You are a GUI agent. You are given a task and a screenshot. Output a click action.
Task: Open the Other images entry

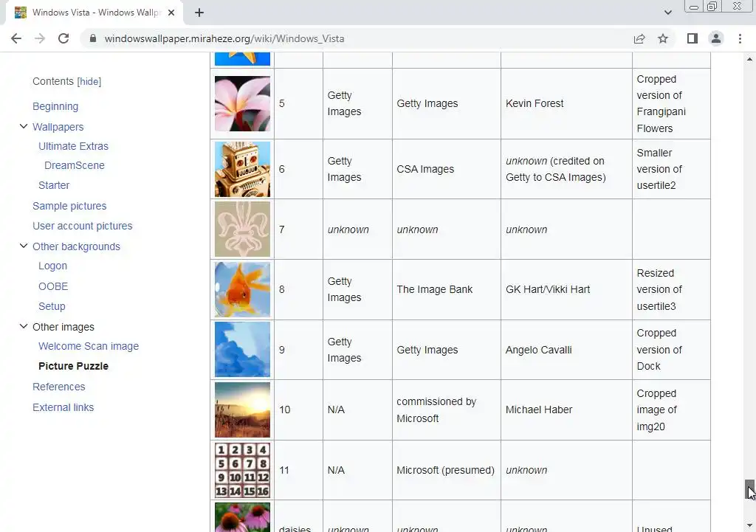pos(63,327)
